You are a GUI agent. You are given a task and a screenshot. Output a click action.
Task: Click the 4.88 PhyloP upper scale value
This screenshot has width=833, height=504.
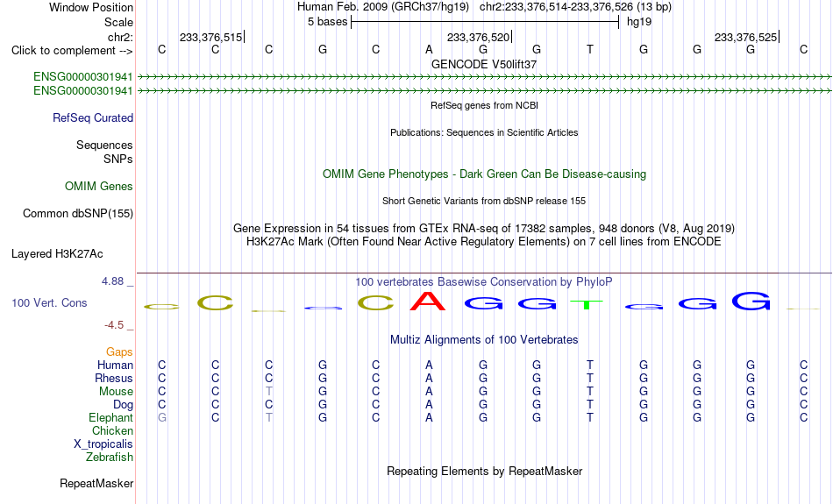click(x=112, y=281)
